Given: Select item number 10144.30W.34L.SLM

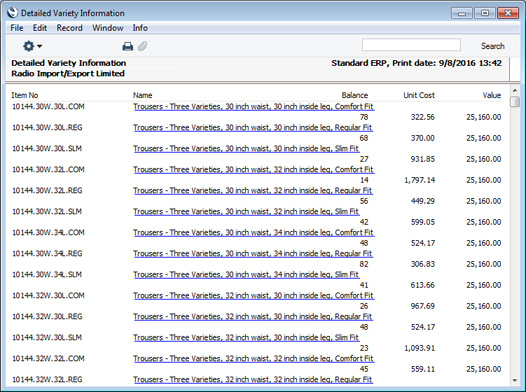Looking at the screenshot, I should pos(47,275).
